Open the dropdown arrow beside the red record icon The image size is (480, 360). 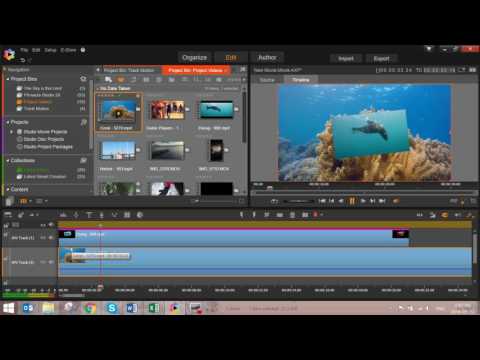point(321,215)
